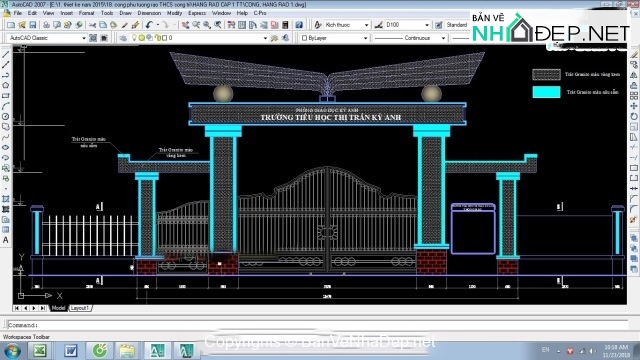Open the Undo history dropdown arrow
Viewport: 640px width, 360px height.
click(x=158, y=25)
